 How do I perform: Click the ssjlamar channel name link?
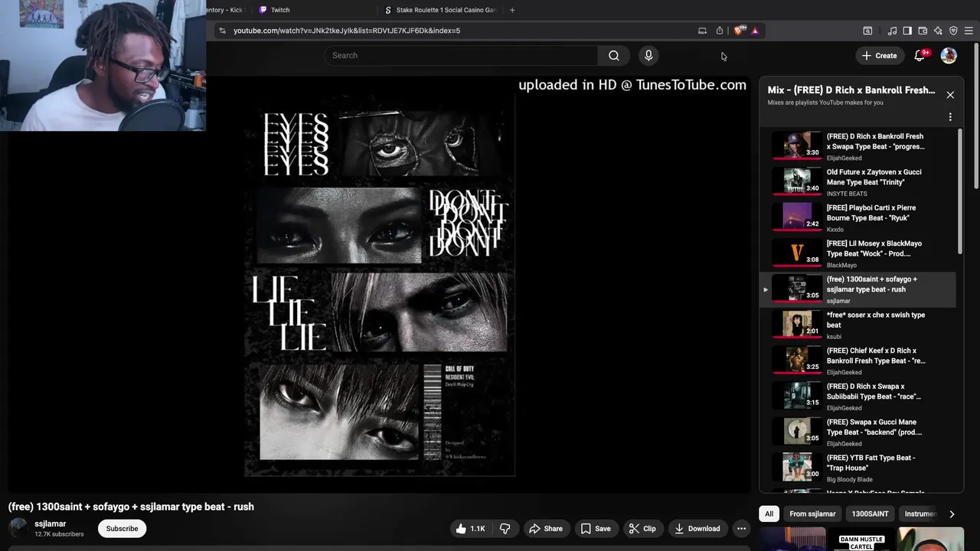tap(50, 523)
